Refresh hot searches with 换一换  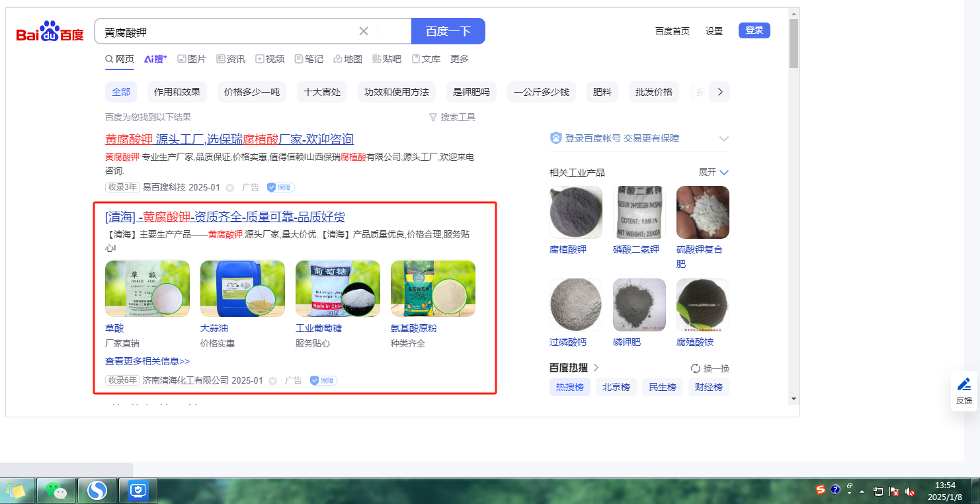point(710,368)
